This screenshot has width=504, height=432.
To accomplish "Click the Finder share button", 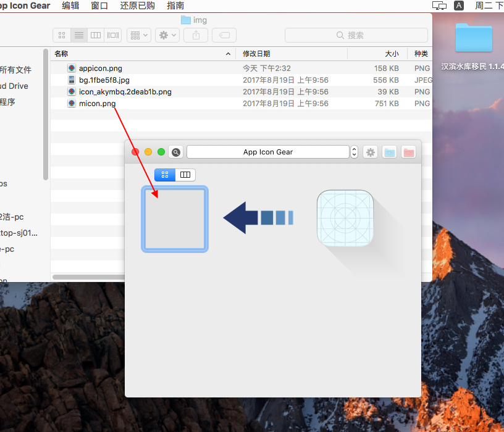I will coord(196,35).
